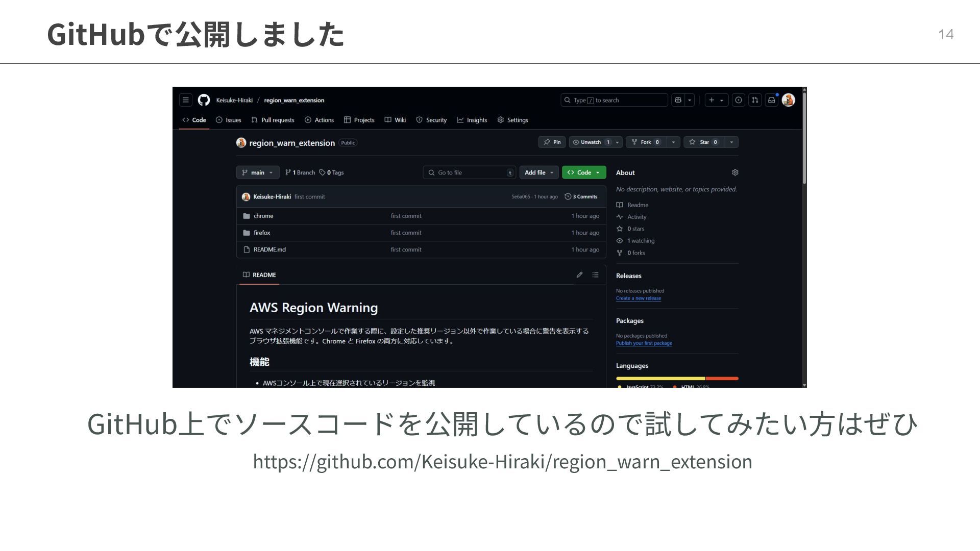Click the page vertical scrollbar thumb

804,137
